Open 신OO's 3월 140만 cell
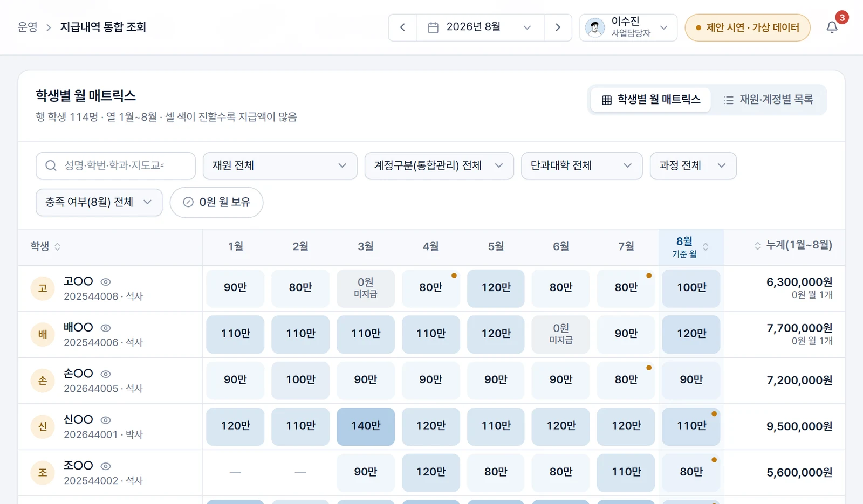The height and width of the screenshot is (504, 863). (366, 426)
